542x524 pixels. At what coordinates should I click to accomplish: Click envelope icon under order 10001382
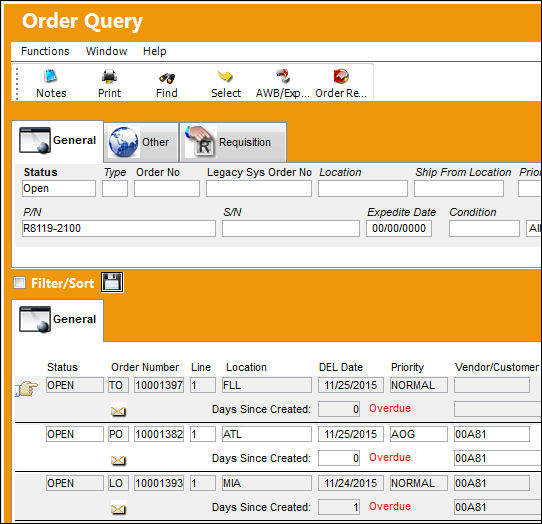coord(118,460)
